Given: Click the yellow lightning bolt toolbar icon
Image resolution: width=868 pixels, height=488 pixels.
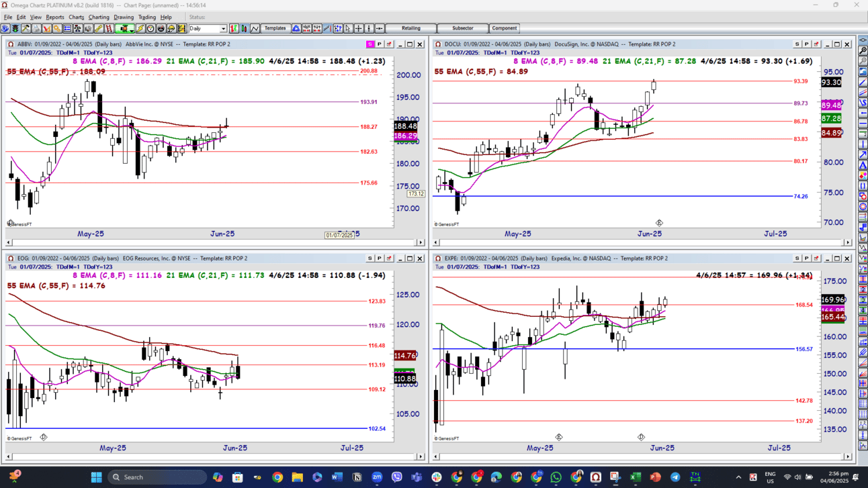Looking at the screenshot, I should click(140, 28).
